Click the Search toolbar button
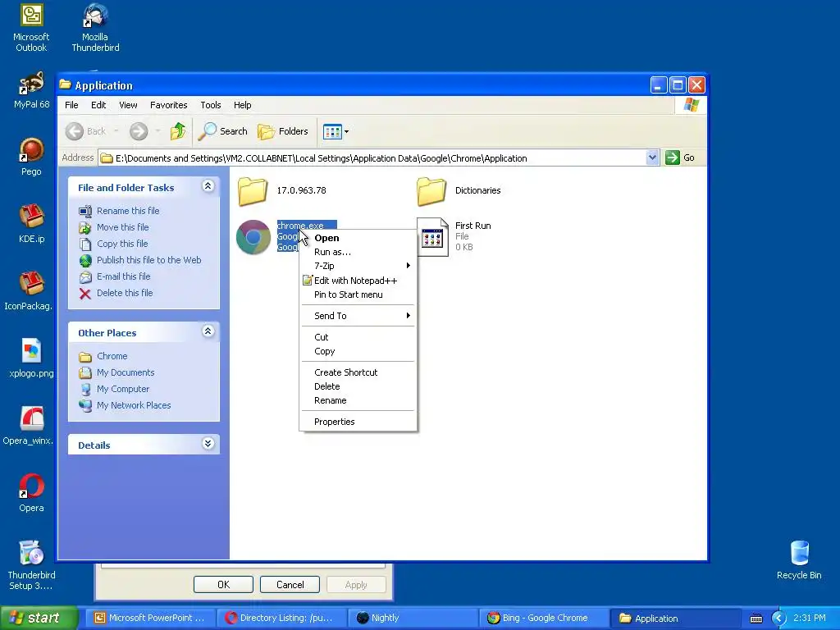 coord(222,131)
